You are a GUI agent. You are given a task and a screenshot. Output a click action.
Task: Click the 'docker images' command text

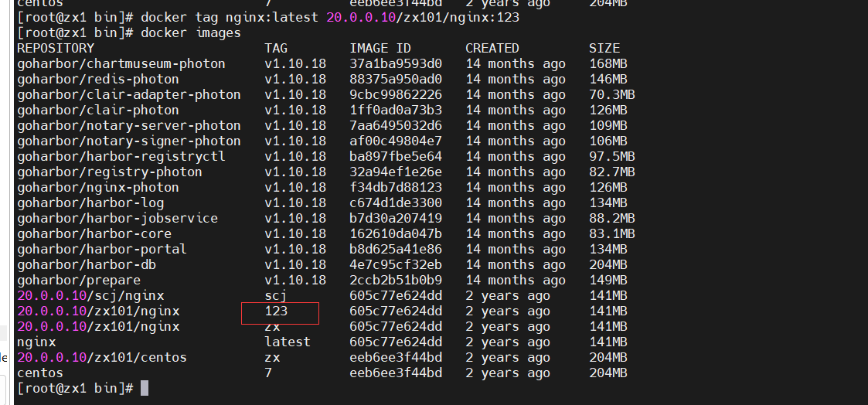pos(190,33)
